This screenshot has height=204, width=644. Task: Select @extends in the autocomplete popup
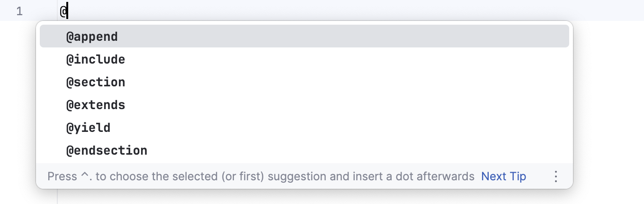96,105
